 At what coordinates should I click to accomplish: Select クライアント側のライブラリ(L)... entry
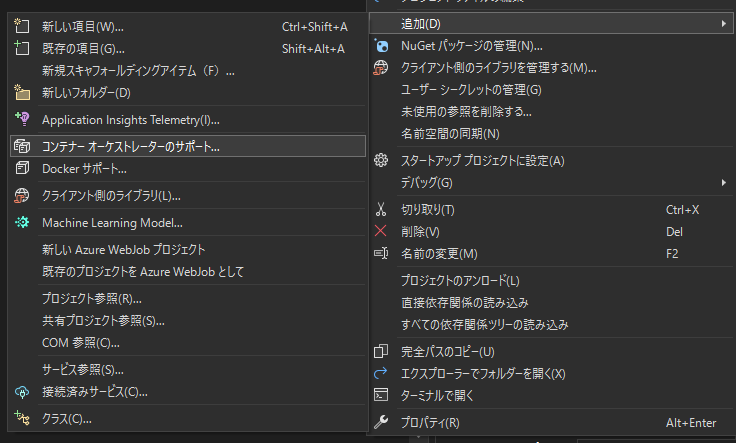pyautogui.click(x=188, y=196)
